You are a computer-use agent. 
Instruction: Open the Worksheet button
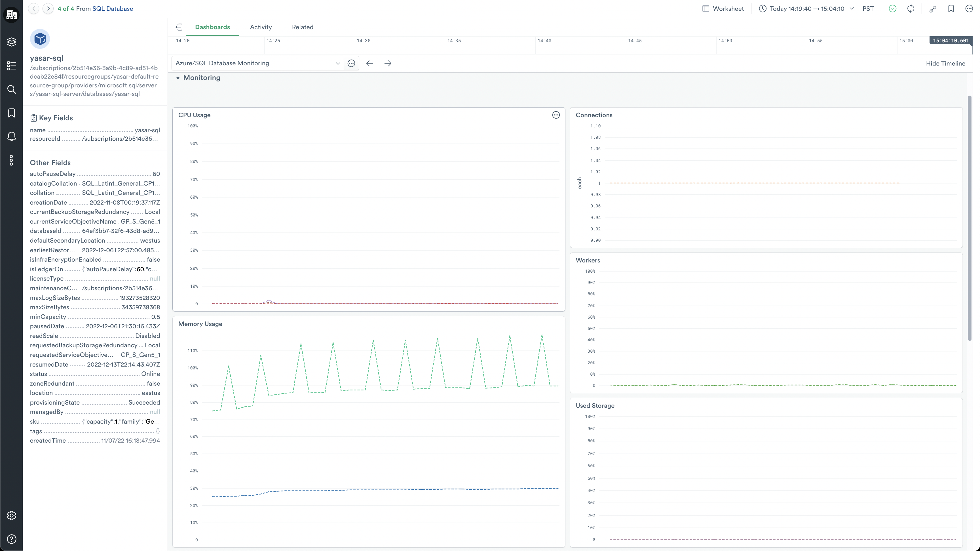tap(723, 9)
